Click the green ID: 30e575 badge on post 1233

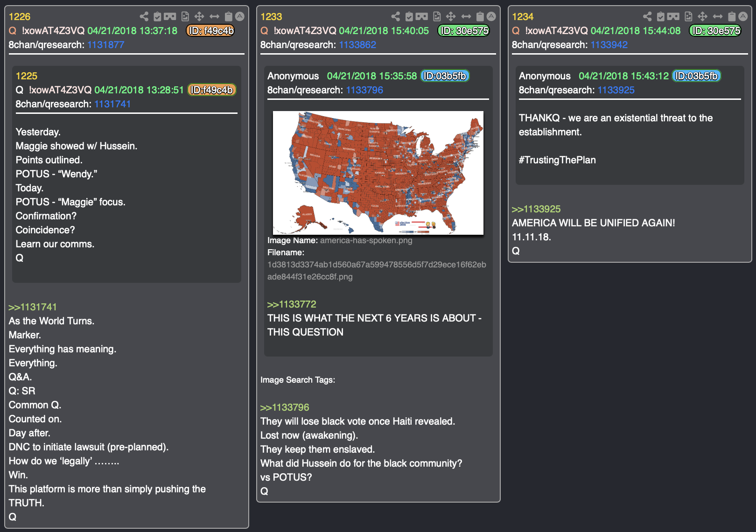[464, 31]
